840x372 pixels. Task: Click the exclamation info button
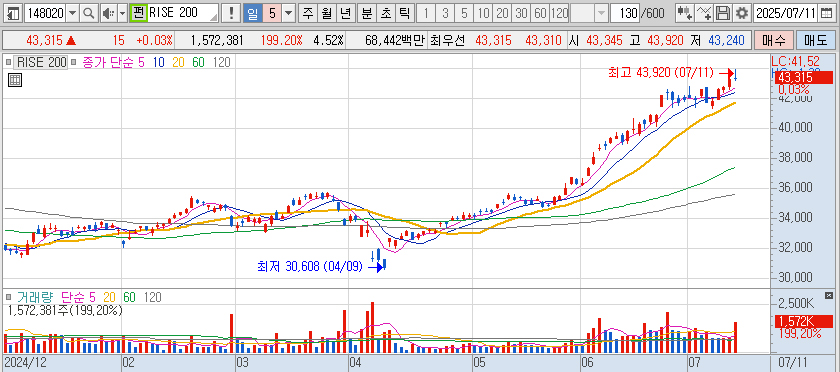231,13
